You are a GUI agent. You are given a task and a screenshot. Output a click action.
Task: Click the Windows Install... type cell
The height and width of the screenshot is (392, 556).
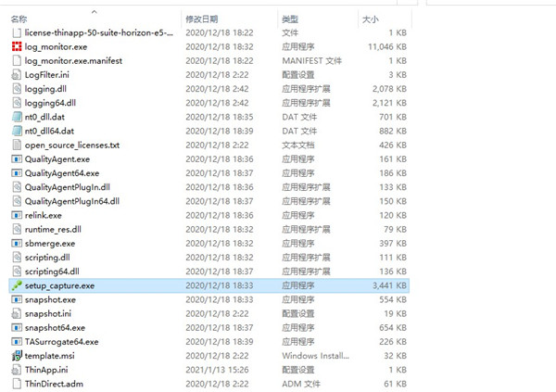316,356
